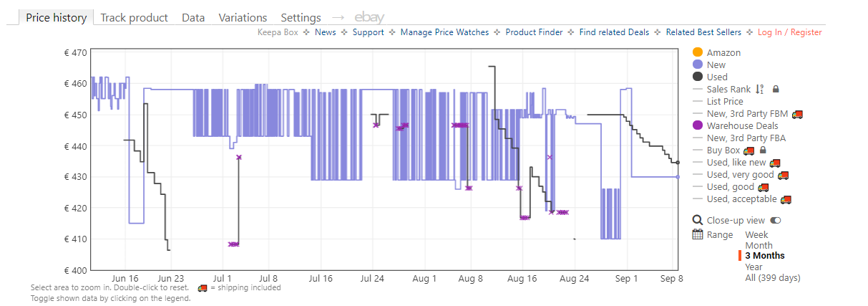Select All (399 days) range
868x306 pixels.
[772, 277]
